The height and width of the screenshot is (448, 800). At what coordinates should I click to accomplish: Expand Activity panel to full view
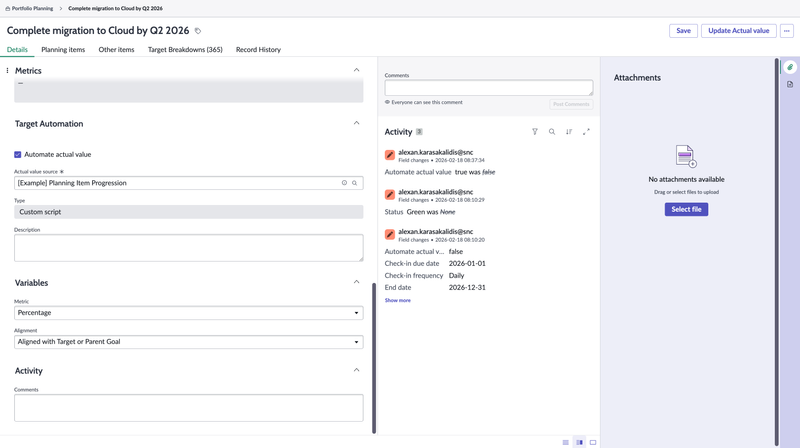tap(586, 132)
